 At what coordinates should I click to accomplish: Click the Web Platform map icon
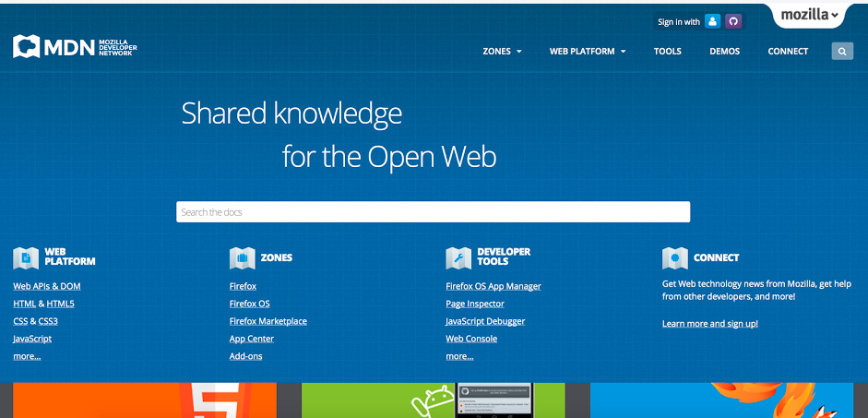pos(26,258)
